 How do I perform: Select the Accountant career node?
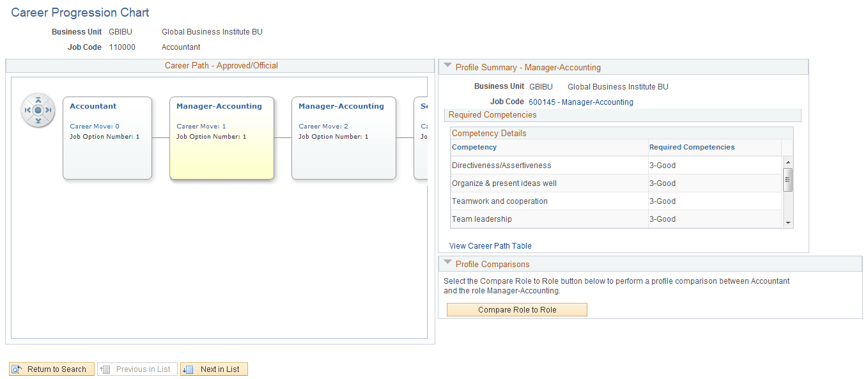click(107, 138)
